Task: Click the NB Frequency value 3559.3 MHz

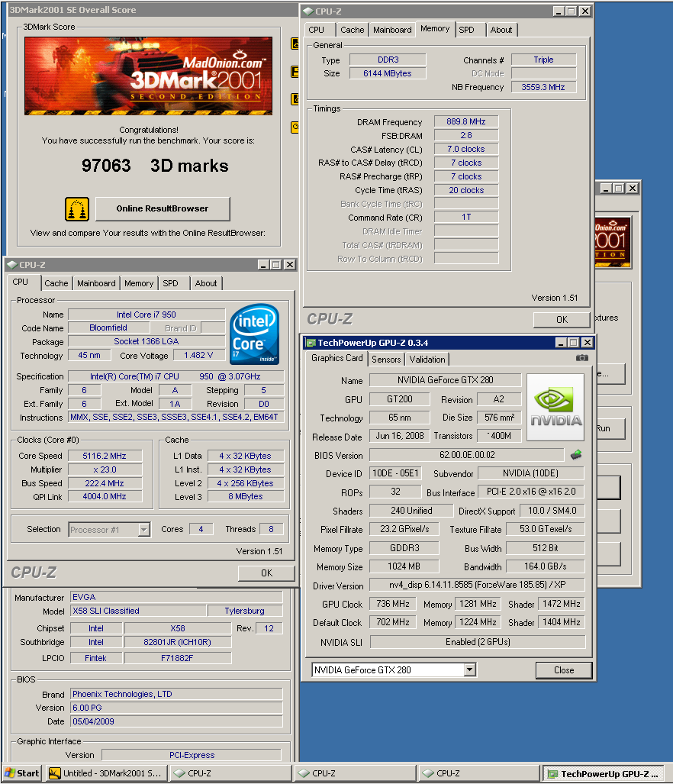Action: [543, 87]
